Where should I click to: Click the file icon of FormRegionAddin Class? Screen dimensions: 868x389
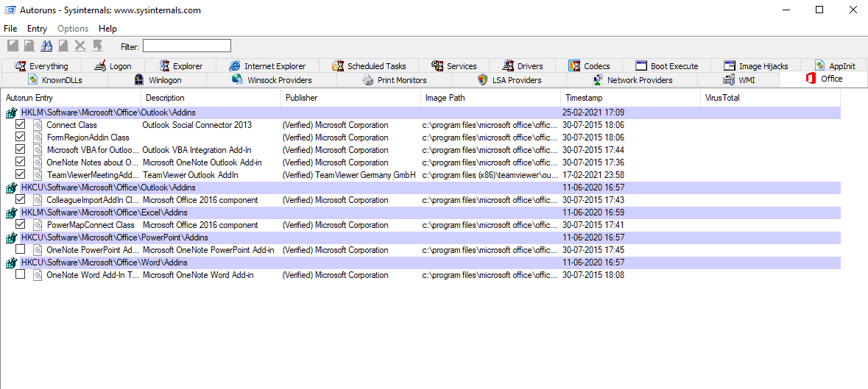coord(37,138)
